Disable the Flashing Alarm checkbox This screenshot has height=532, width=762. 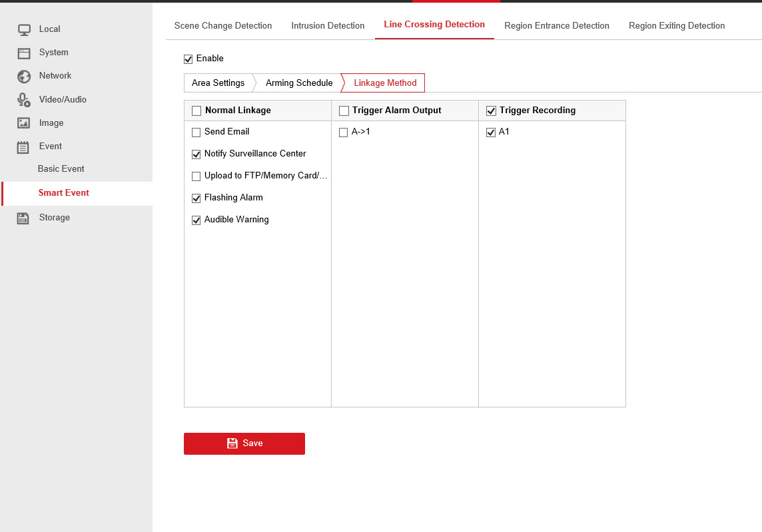click(x=196, y=198)
